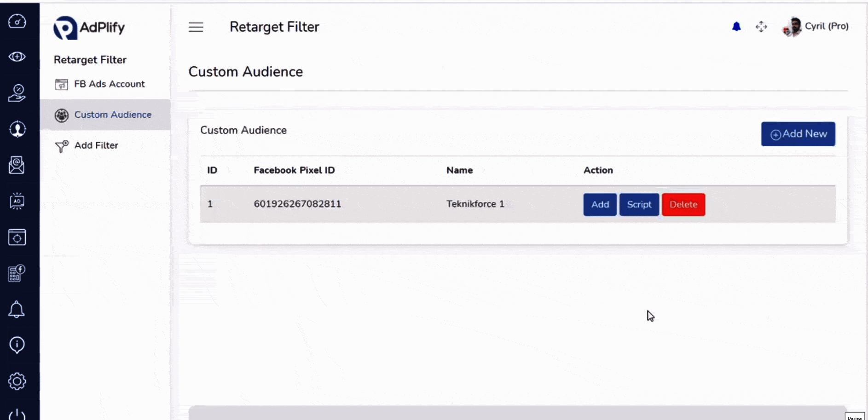
Task: Select the AD lightbulb sidebar icon
Action: pyautogui.click(x=17, y=201)
